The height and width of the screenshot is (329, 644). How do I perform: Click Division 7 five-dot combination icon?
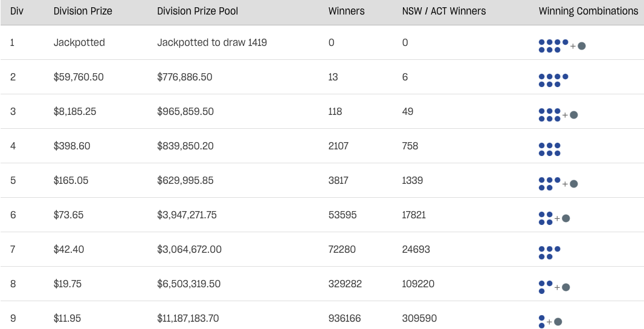click(550, 253)
